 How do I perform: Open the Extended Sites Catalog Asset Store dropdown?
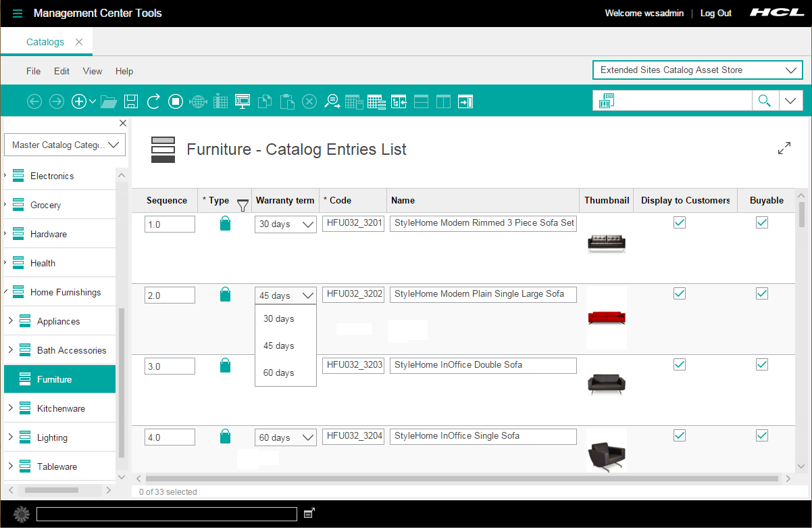point(697,70)
